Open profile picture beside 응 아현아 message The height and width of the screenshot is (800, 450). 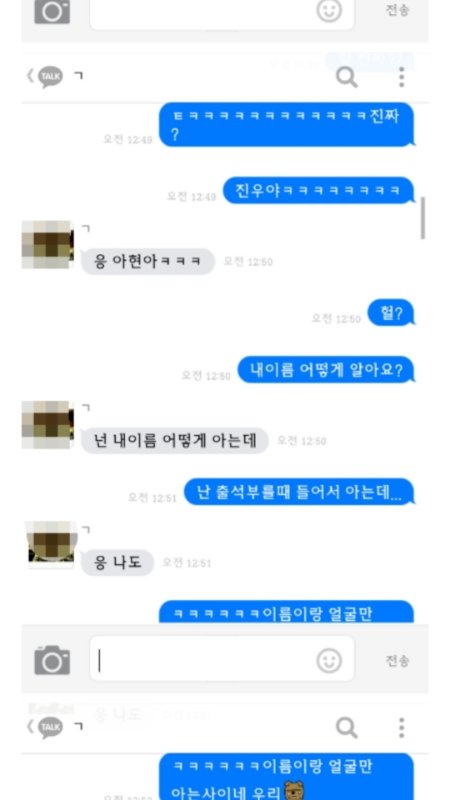(x=47, y=244)
